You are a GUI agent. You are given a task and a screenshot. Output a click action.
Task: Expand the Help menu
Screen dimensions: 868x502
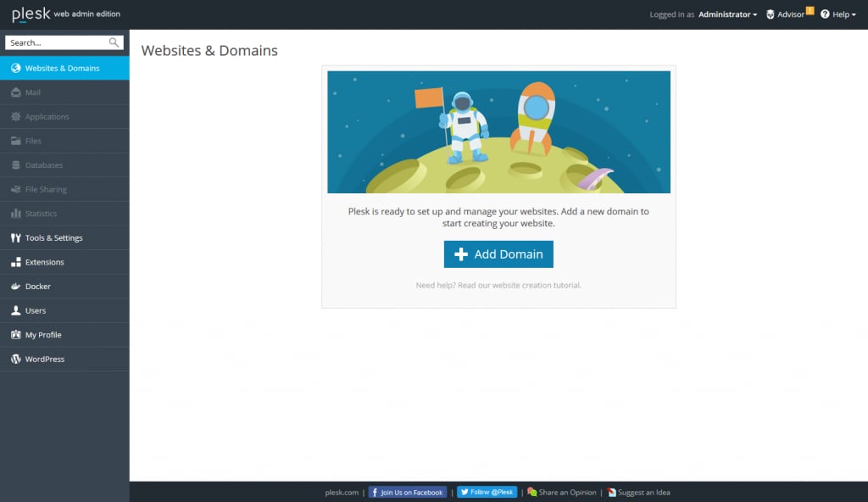point(837,14)
